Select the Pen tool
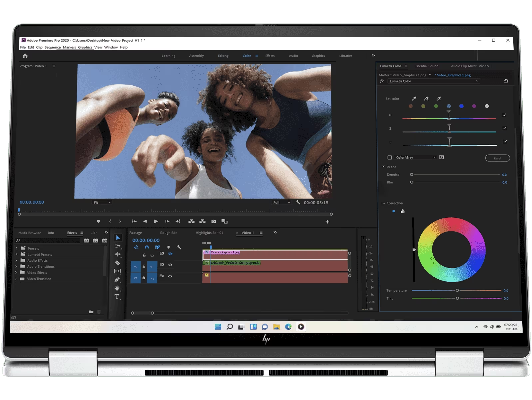Viewport: 532px width, 400px height. 117,280
